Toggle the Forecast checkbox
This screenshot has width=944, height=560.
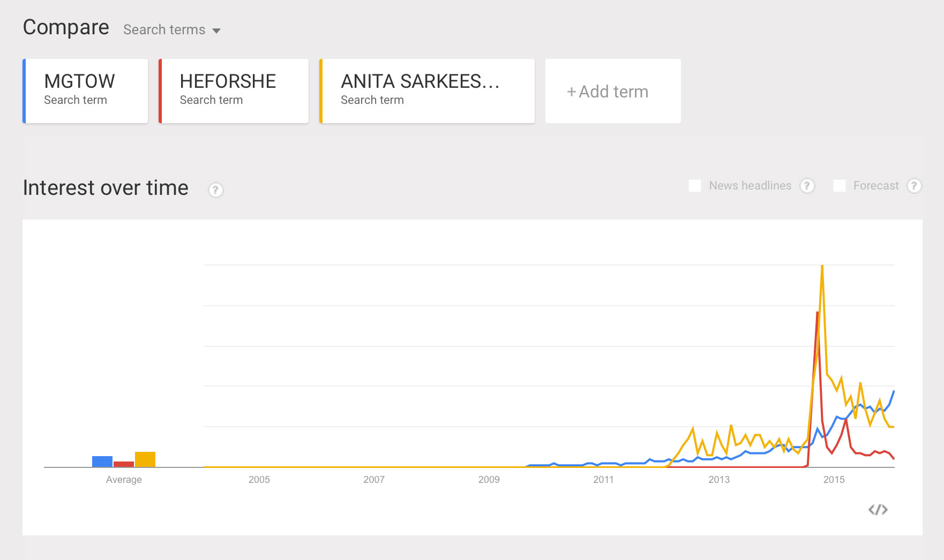pos(840,186)
